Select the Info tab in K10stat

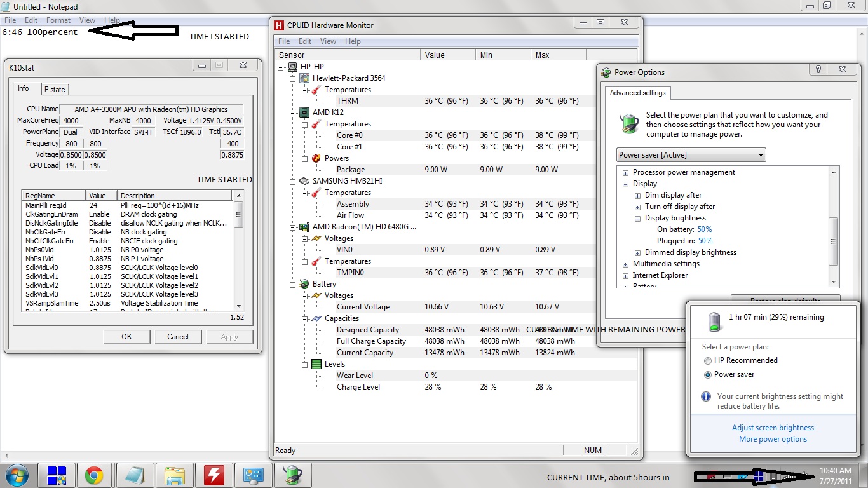24,89
